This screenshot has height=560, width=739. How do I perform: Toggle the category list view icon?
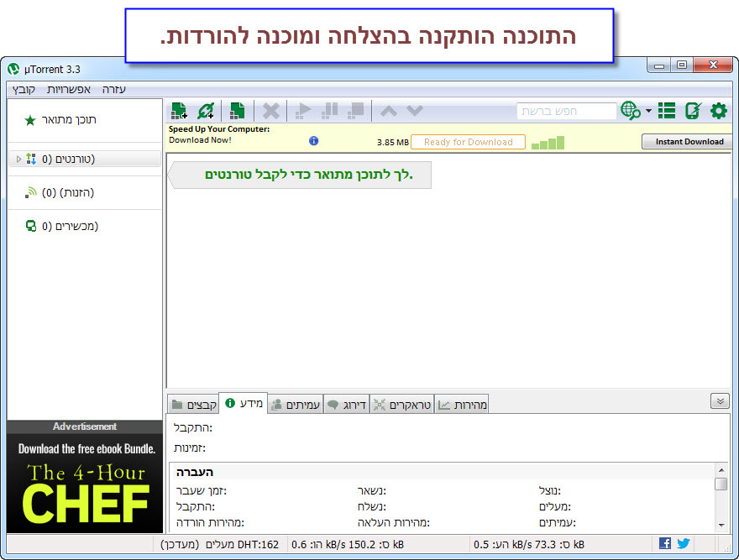pyautogui.click(x=668, y=110)
